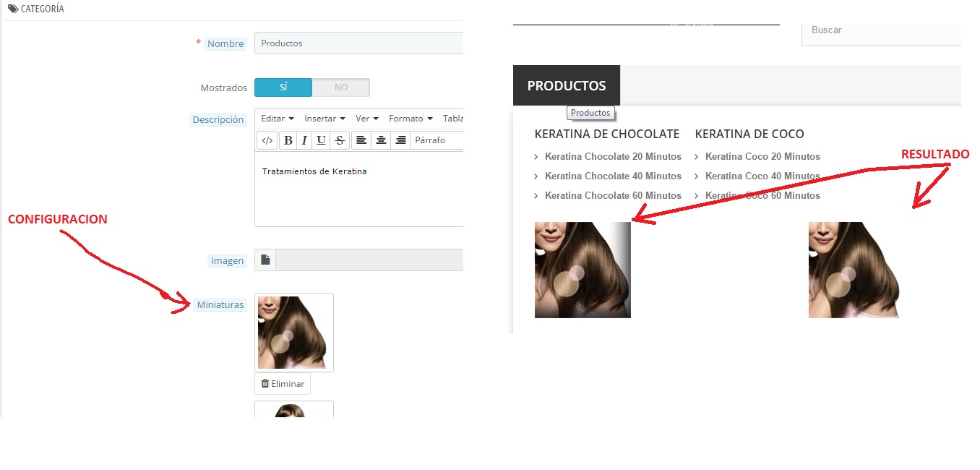This screenshot has height=470, width=980.
Task: Toggle bold formatting in description editor
Action: pyautogui.click(x=288, y=140)
